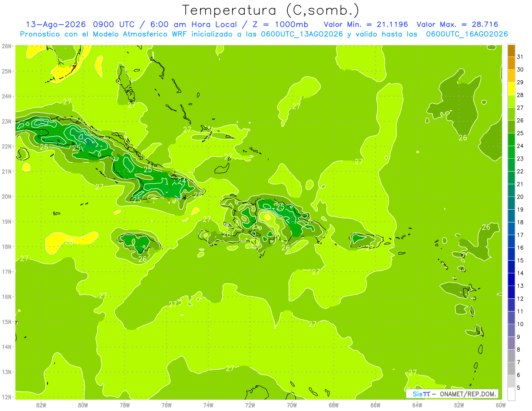Screen dimensions: 532x411
Task: Click the 70W longitude axis label
Action: point(292,405)
